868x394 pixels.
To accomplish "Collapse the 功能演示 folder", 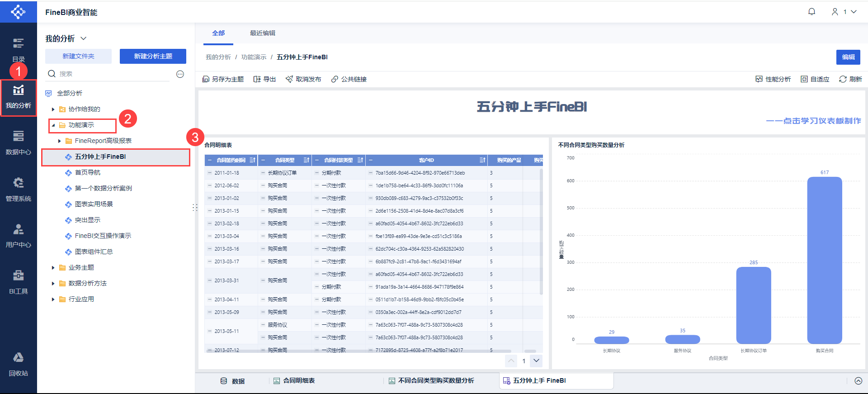I will (53, 125).
